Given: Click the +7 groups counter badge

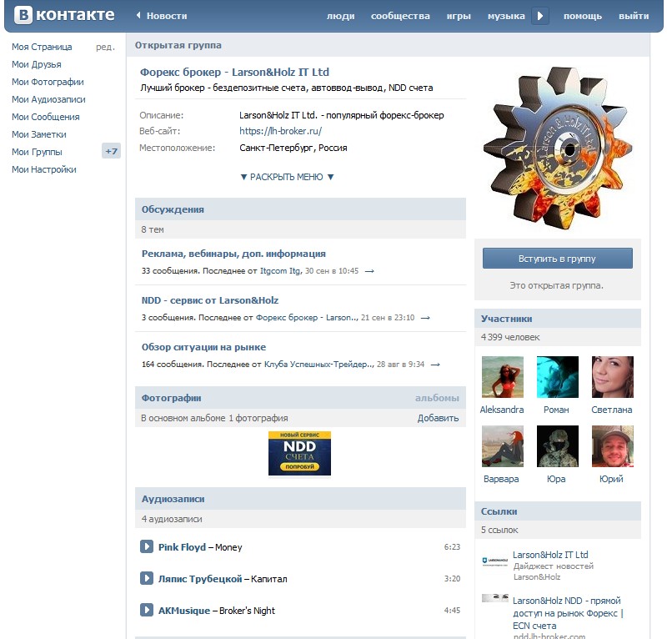Looking at the screenshot, I should pos(111,151).
